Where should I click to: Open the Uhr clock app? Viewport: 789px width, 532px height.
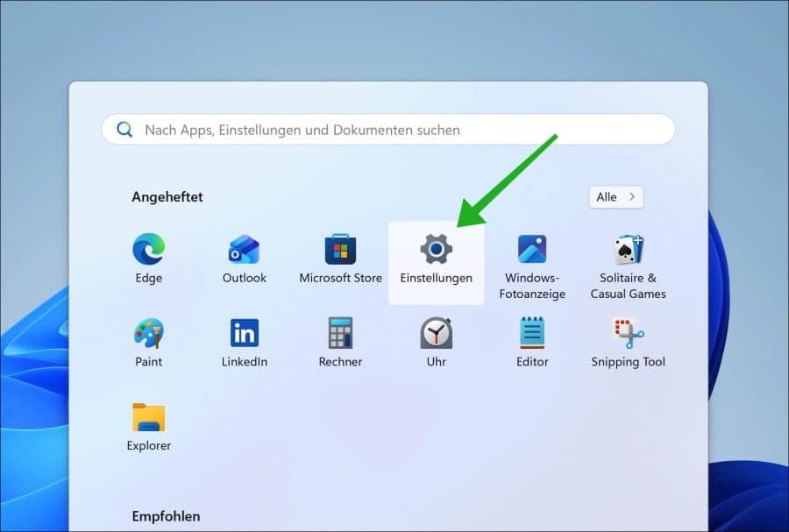point(436,344)
